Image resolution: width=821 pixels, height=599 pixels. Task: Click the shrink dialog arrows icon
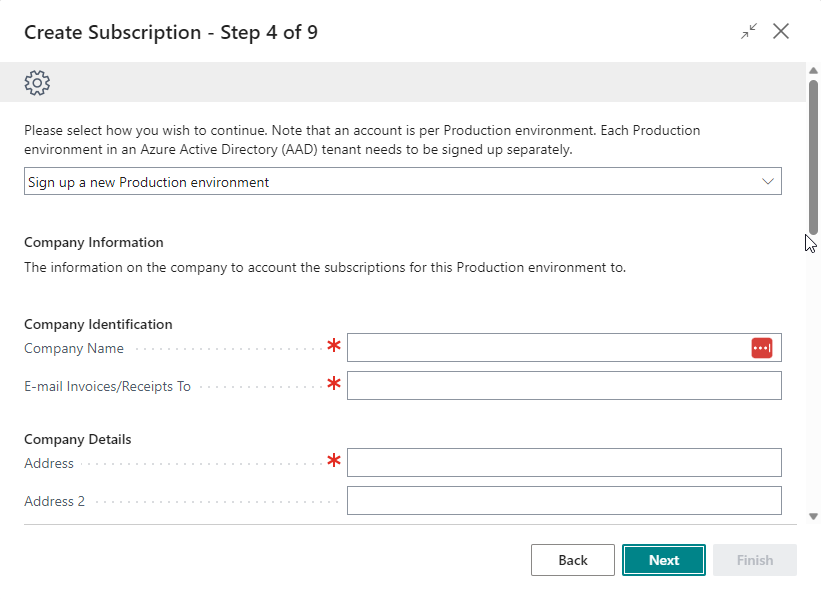749,32
